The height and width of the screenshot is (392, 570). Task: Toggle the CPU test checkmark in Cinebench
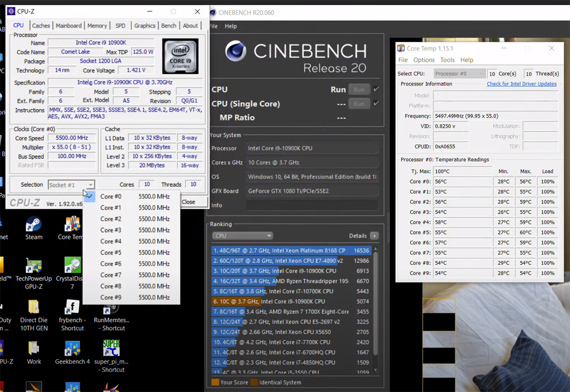pos(376,89)
